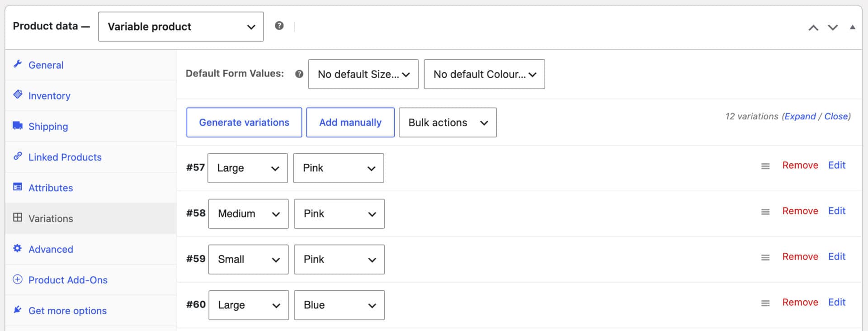Open the Small size dropdown for #59

(x=248, y=260)
